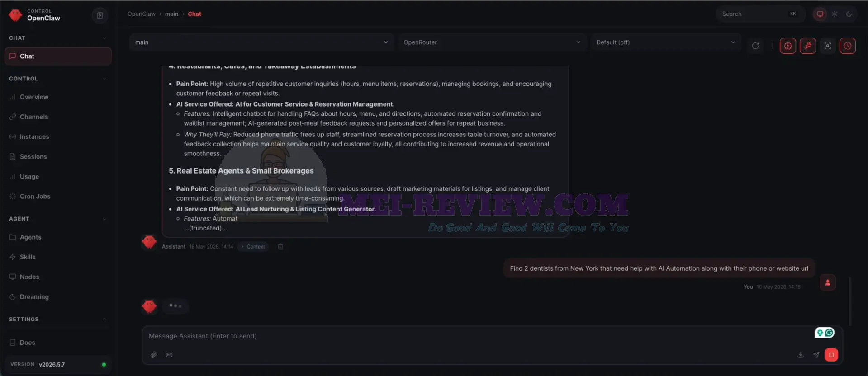
Task: Toggle the brain thinking icon
Action: tap(788, 46)
